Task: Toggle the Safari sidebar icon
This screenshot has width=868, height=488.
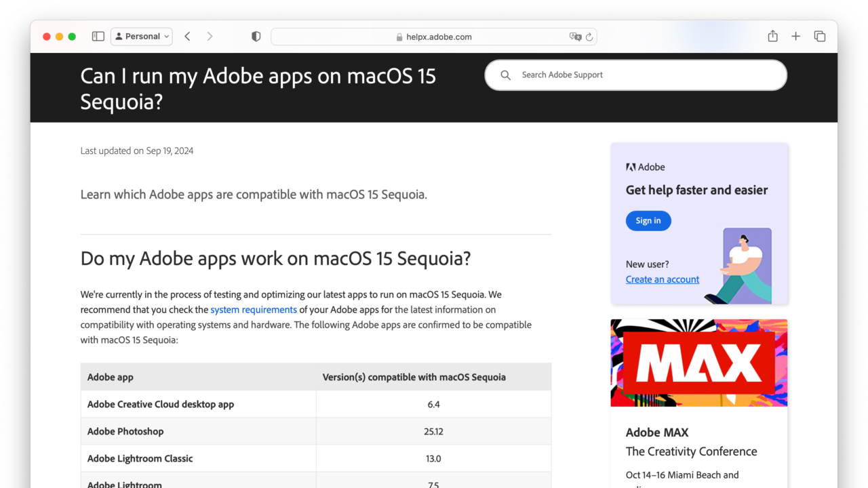Action: click(x=98, y=37)
